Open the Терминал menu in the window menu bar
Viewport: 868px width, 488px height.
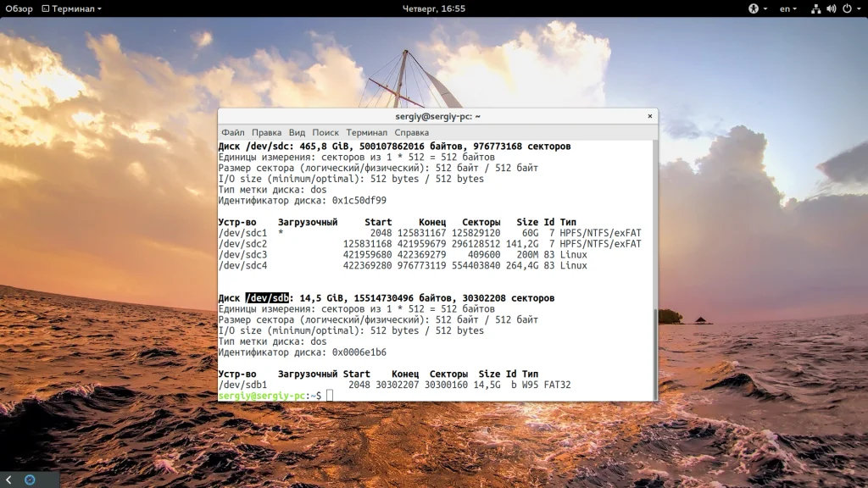pos(366,133)
